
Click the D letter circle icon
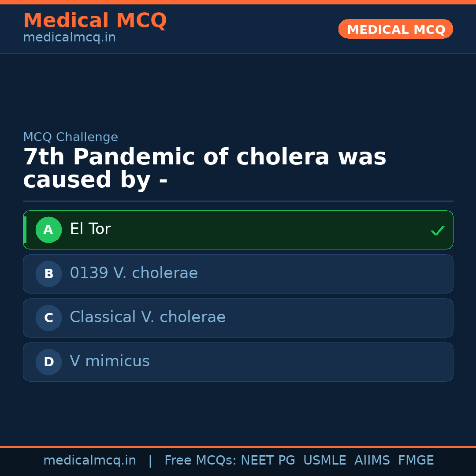(48, 362)
